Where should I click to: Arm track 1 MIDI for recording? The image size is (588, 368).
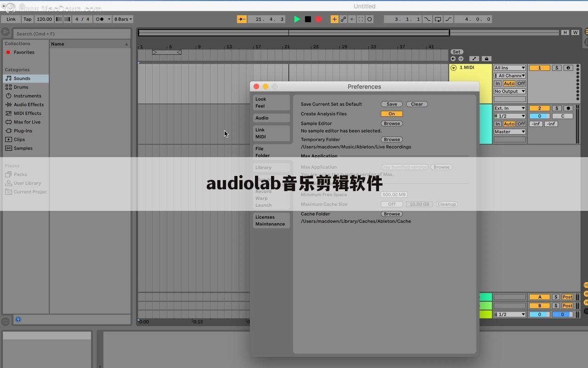tap(568, 68)
